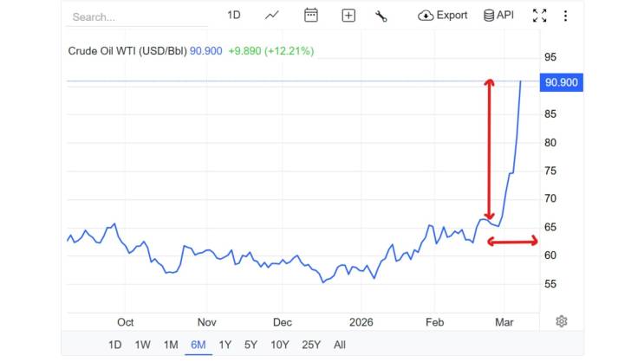This screenshot has width=644, height=362.
Task: Click the 90.900 current price label
Action: pos(561,83)
